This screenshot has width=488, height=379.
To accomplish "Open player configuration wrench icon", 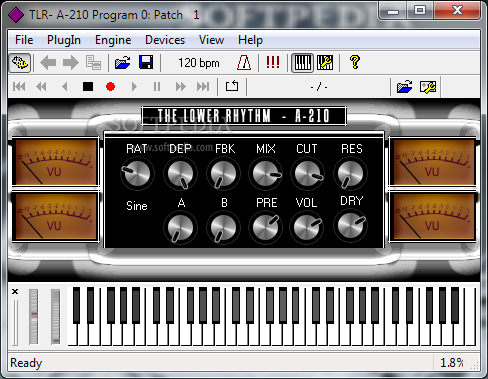I will coord(428,87).
